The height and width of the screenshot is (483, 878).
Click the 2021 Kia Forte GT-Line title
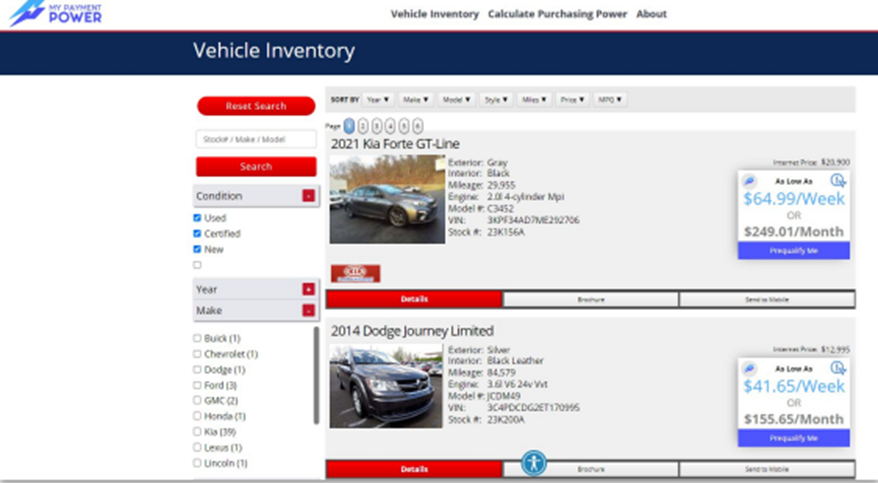[x=395, y=144]
